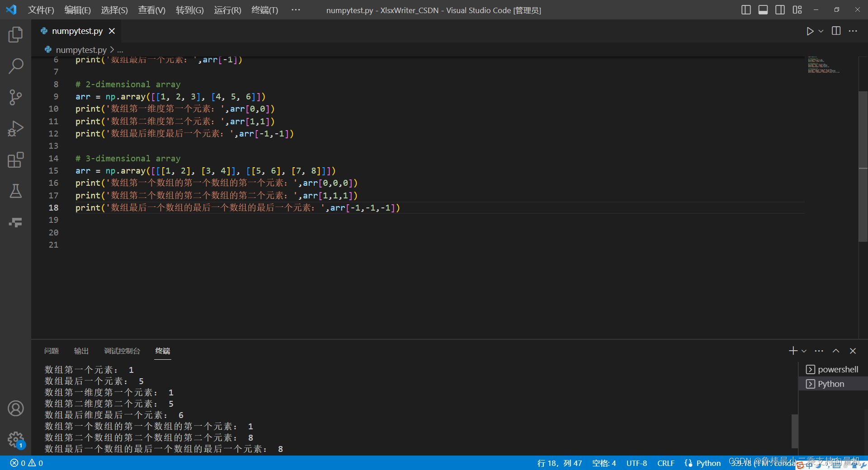Open the Source Control view
868x470 pixels.
click(x=15, y=97)
